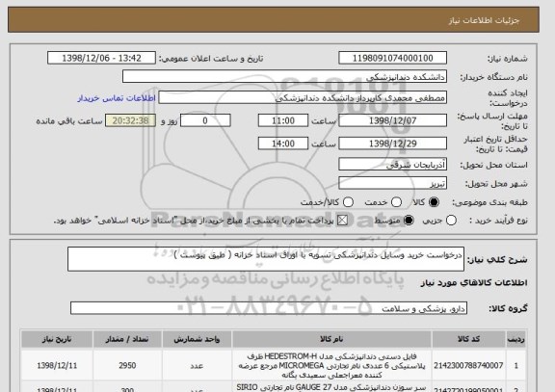Click the price validity date 1398/12/29
The height and width of the screenshot is (392, 555).
click(x=392, y=144)
